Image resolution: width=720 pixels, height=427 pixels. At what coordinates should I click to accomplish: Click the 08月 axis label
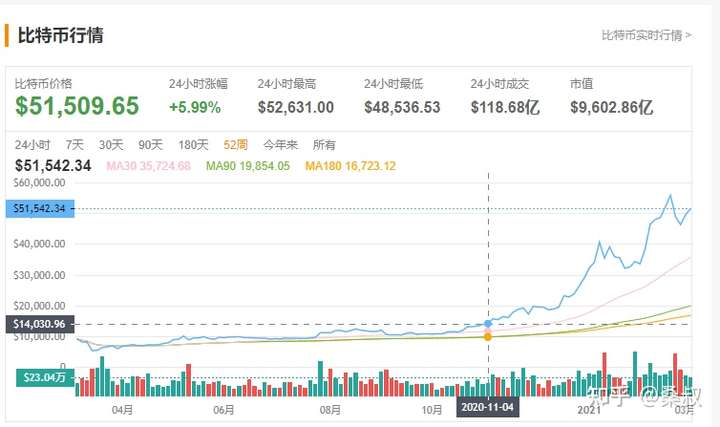click(x=330, y=410)
